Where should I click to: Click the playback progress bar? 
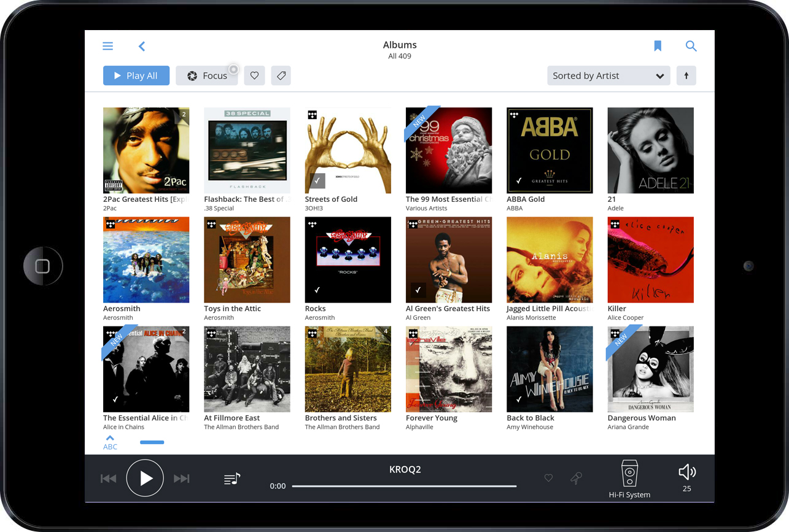pyautogui.click(x=404, y=486)
